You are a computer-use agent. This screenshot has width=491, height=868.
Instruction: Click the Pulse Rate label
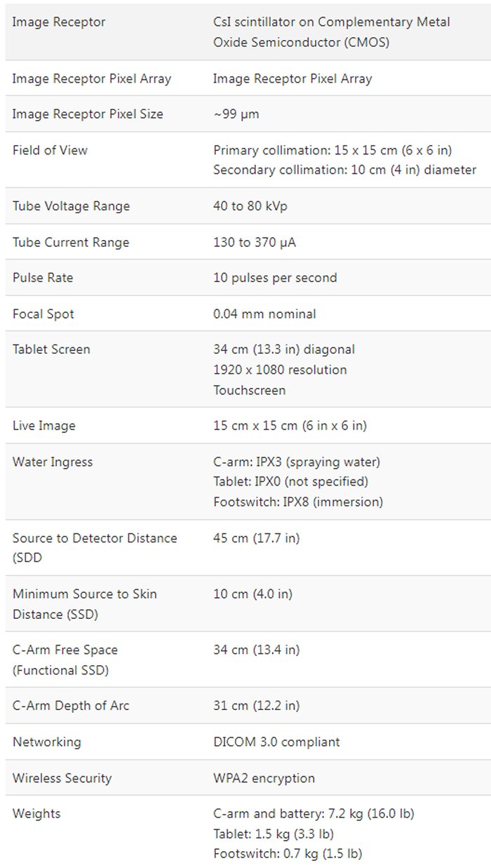[x=43, y=277]
